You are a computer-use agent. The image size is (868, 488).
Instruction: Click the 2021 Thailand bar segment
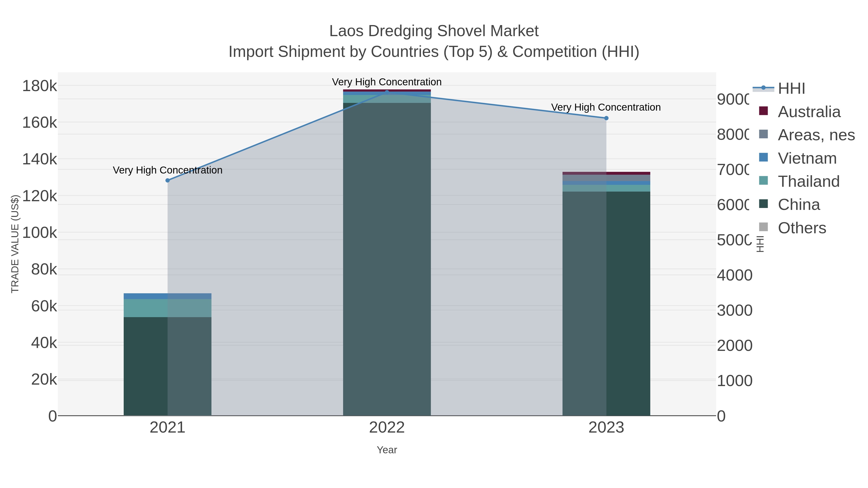(x=168, y=308)
